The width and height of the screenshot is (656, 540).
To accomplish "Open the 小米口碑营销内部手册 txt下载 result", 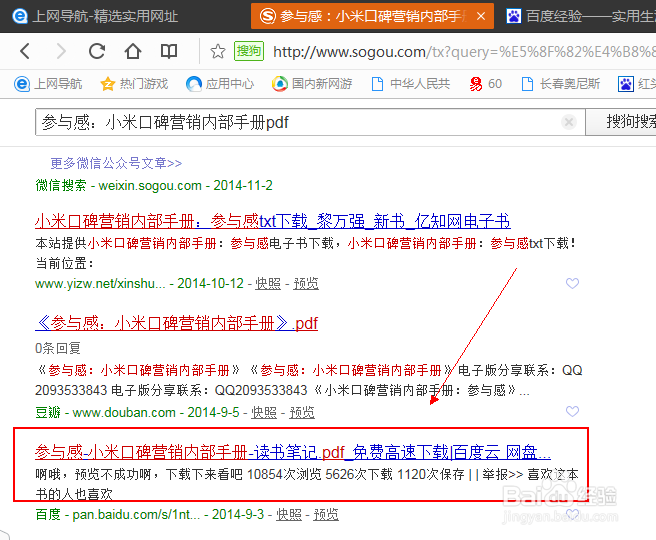I will pos(272,221).
